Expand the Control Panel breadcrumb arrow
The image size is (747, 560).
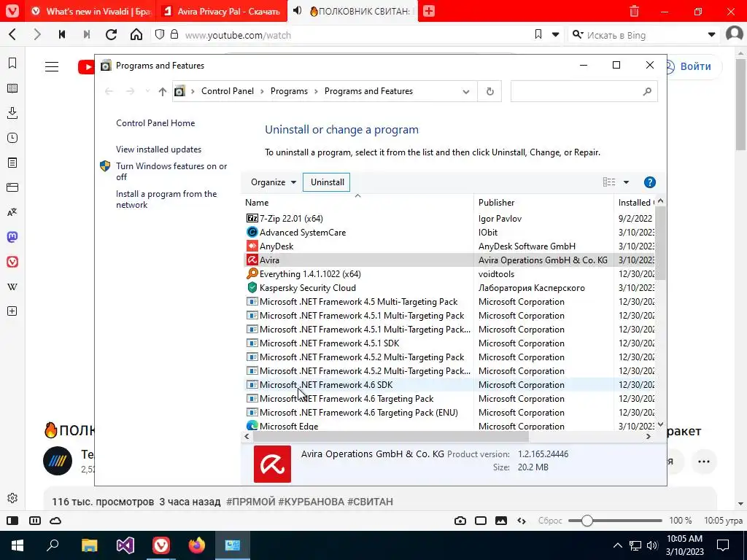coord(262,91)
